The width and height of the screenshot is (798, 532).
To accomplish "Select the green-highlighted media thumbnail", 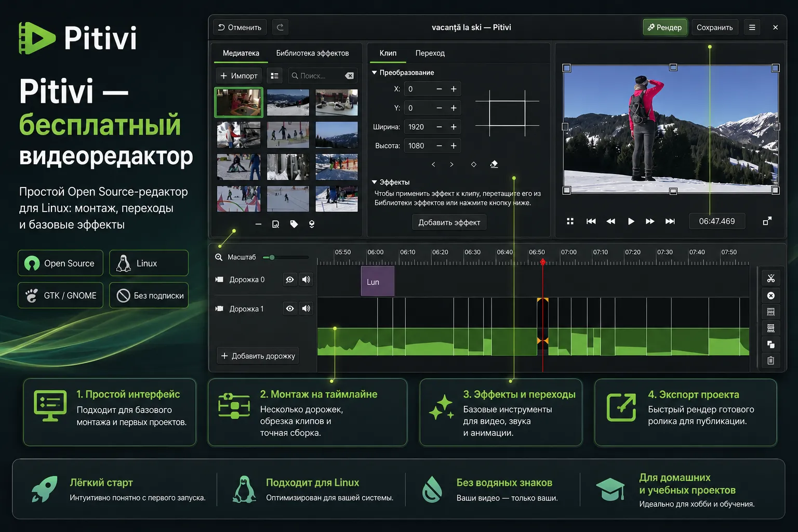I will 239,102.
